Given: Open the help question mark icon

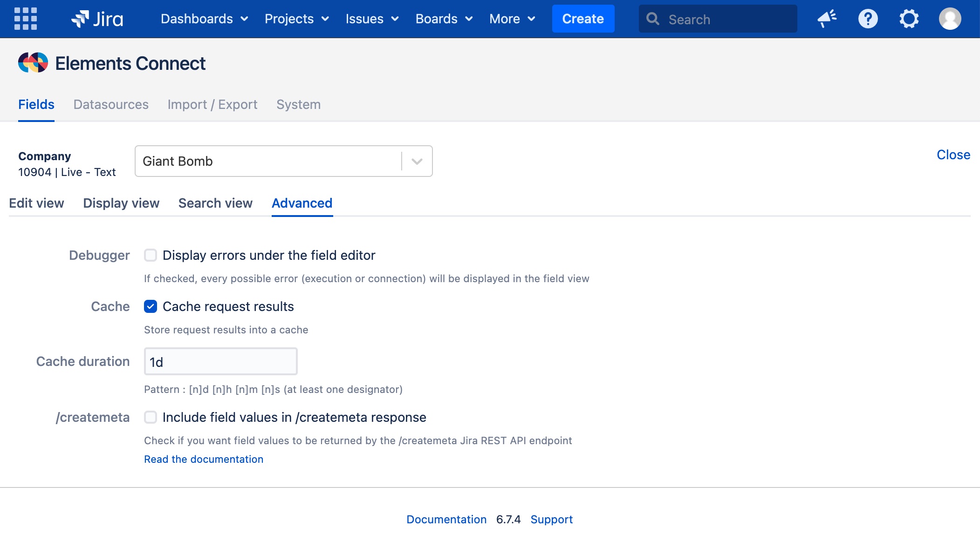Looking at the screenshot, I should click(x=868, y=19).
